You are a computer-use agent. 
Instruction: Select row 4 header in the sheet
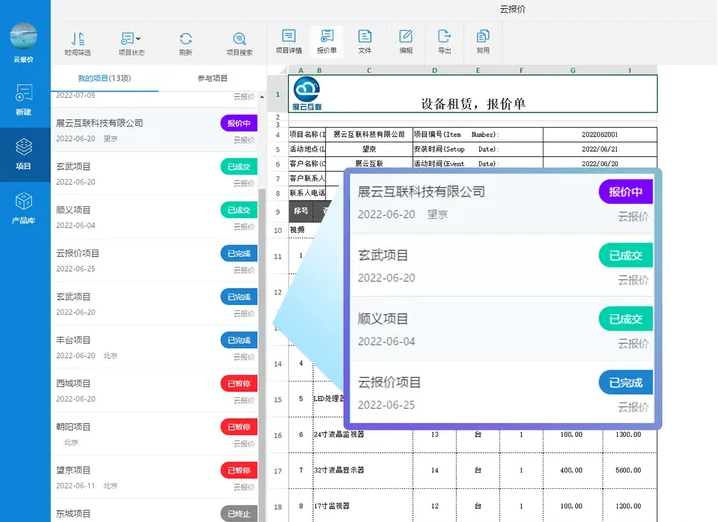(x=277, y=135)
